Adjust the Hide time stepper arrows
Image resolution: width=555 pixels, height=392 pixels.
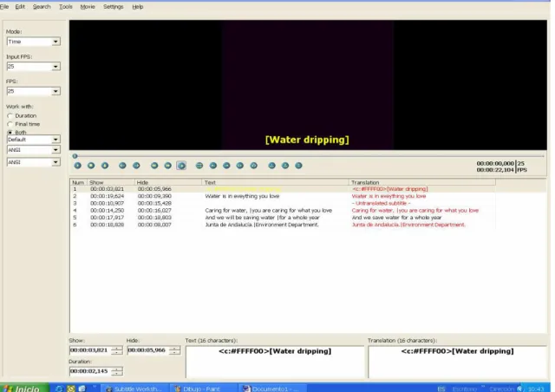point(174,350)
